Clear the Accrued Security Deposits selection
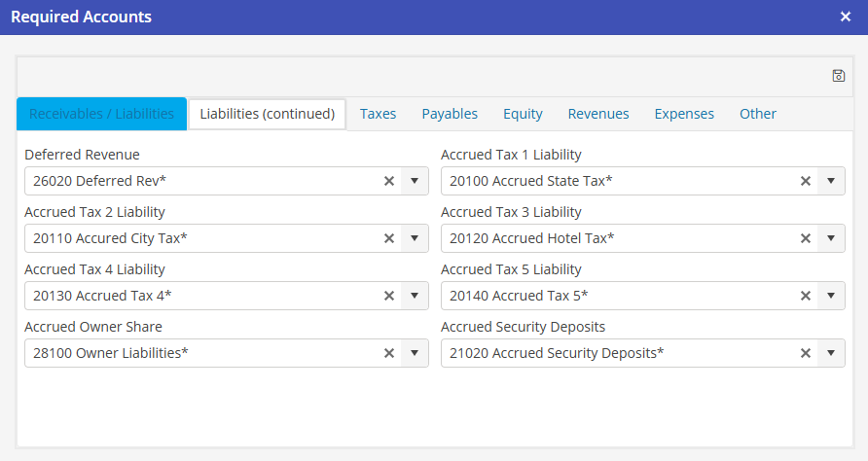Viewport: 868px width, 461px height. click(x=806, y=353)
